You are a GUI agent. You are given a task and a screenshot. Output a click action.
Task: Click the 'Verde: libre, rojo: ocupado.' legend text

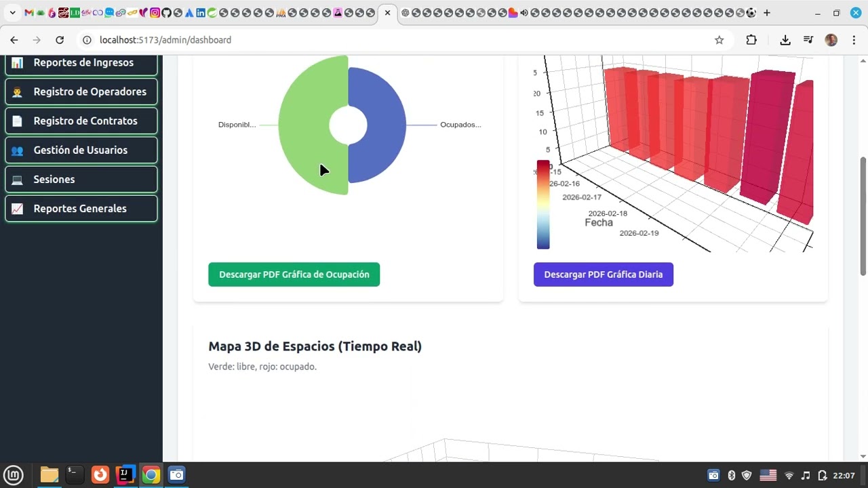(262, 367)
